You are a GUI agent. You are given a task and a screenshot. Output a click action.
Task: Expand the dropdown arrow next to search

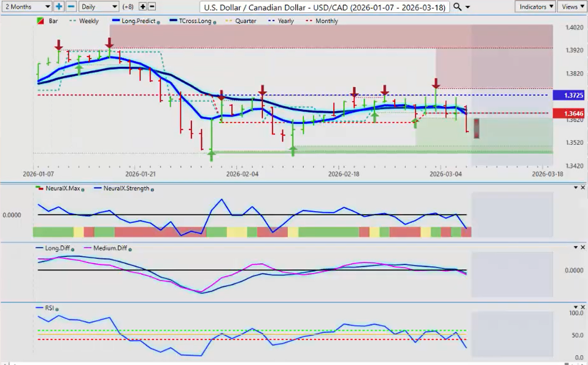tap(468, 7)
